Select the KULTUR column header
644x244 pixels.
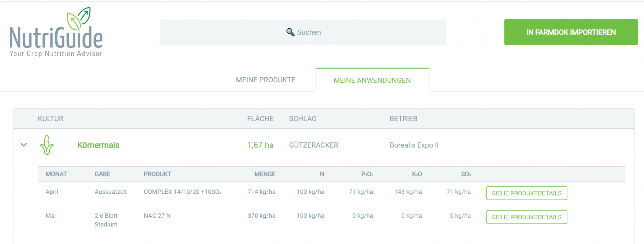(x=50, y=119)
